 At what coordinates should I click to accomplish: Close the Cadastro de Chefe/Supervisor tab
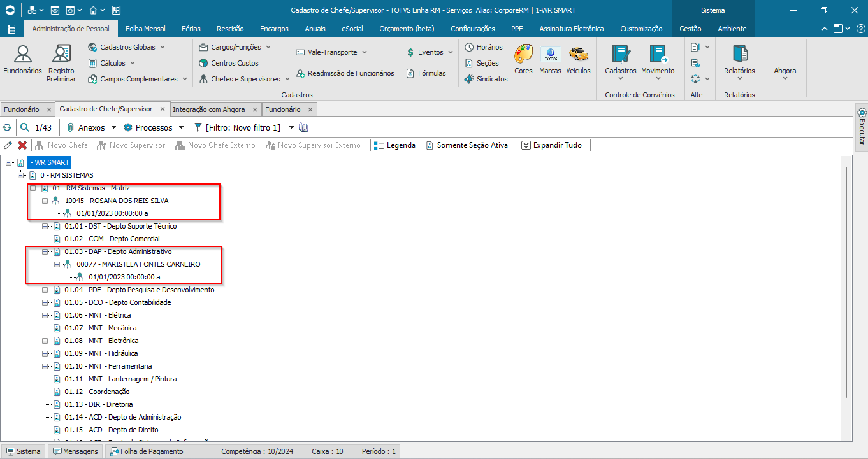[163, 109]
